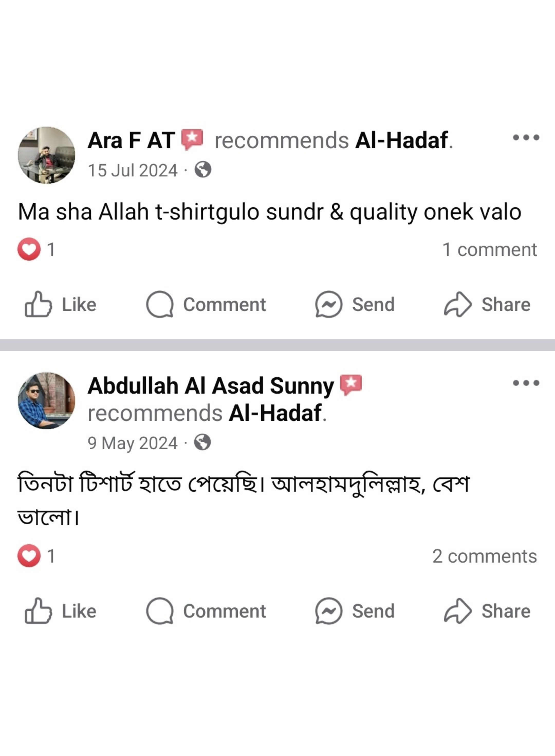The image size is (555, 756).
Task: Send Ara F AT's post via Messenger
Action: [x=355, y=305]
